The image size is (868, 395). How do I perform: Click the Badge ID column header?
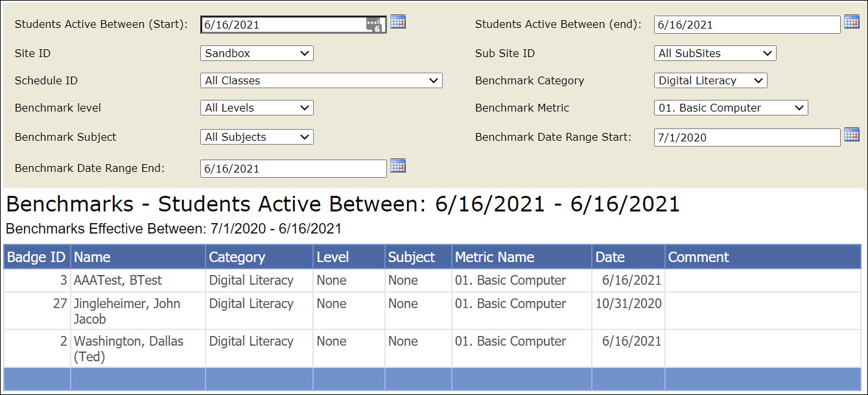pos(36,256)
